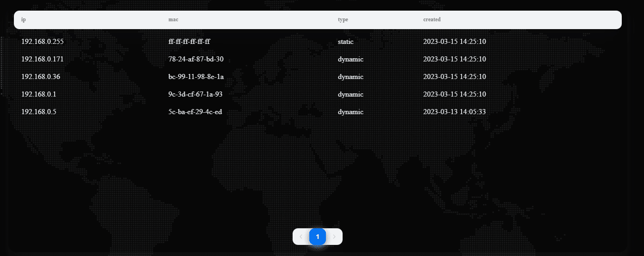
Task: Click the created column header
Action: [431, 20]
